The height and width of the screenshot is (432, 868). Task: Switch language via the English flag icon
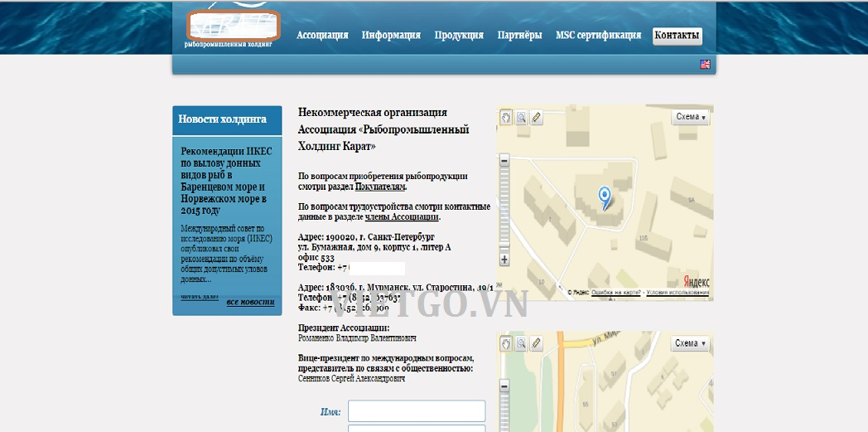[705, 64]
